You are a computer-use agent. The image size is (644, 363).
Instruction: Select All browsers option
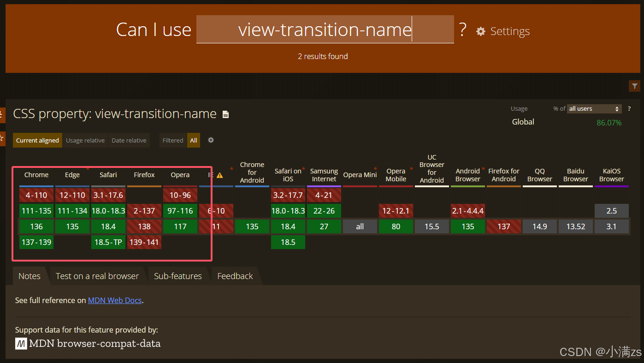(x=194, y=140)
